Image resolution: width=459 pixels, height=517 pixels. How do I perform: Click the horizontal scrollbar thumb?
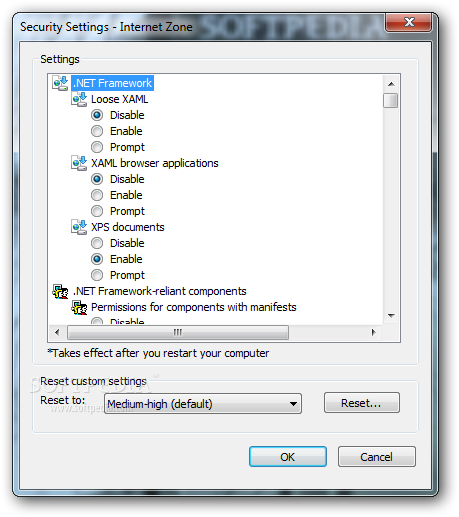pyautogui.click(x=178, y=332)
